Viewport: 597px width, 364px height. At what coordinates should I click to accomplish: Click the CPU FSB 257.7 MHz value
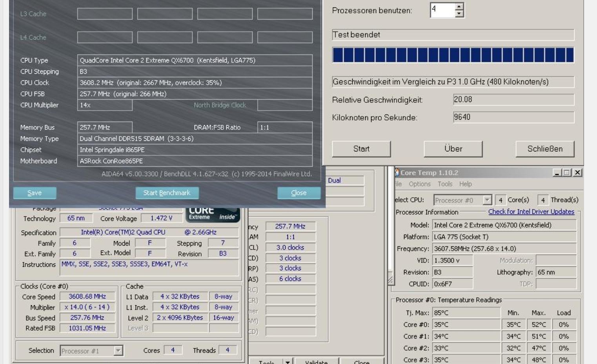195,94
